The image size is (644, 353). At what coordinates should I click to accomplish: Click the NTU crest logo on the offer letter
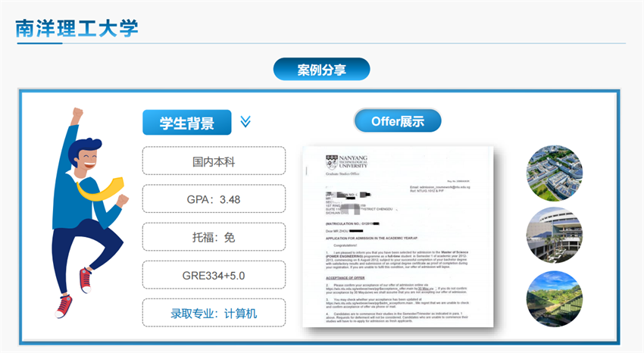point(330,161)
